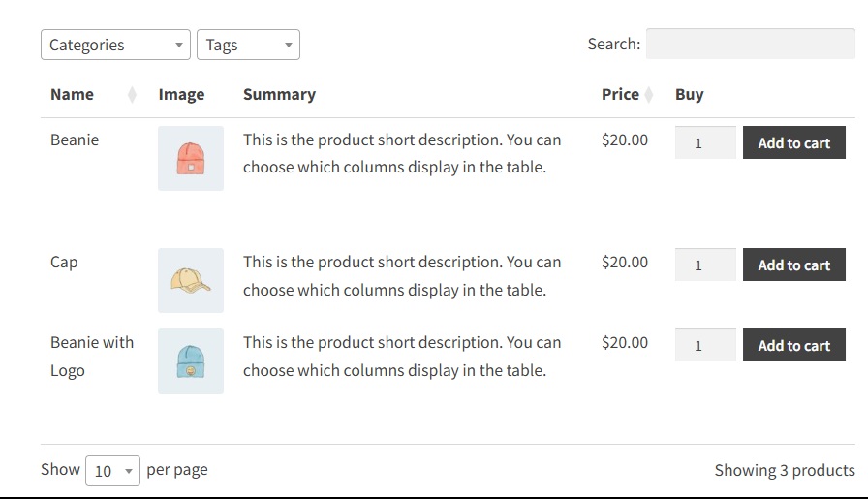Click the Cap quantity field
868x499 pixels.
tap(704, 265)
